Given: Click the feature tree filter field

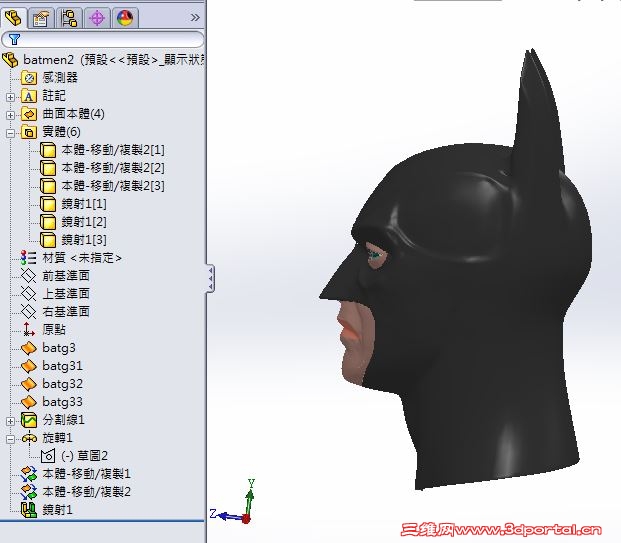Looking at the screenshot, I should point(103,39).
